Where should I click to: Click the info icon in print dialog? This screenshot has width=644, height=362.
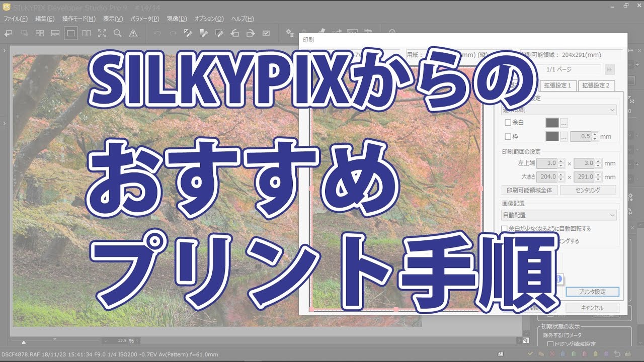(x=558, y=279)
